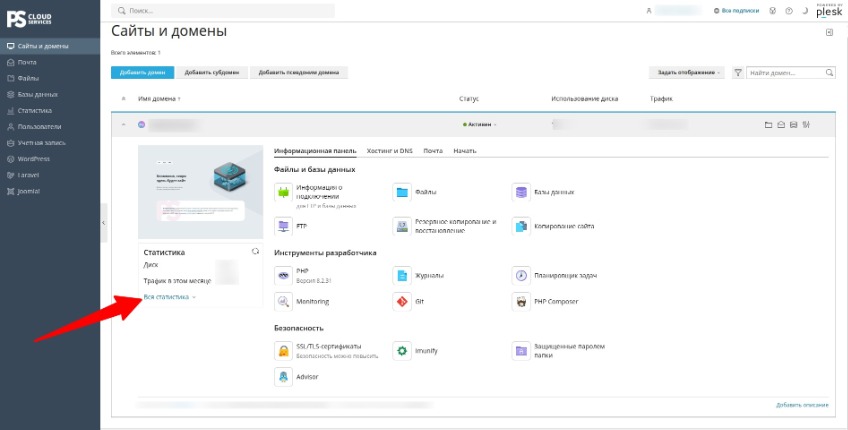Open the Копирование сайта icon
The width and height of the screenshot is (848, 430).
pos(521,226)
